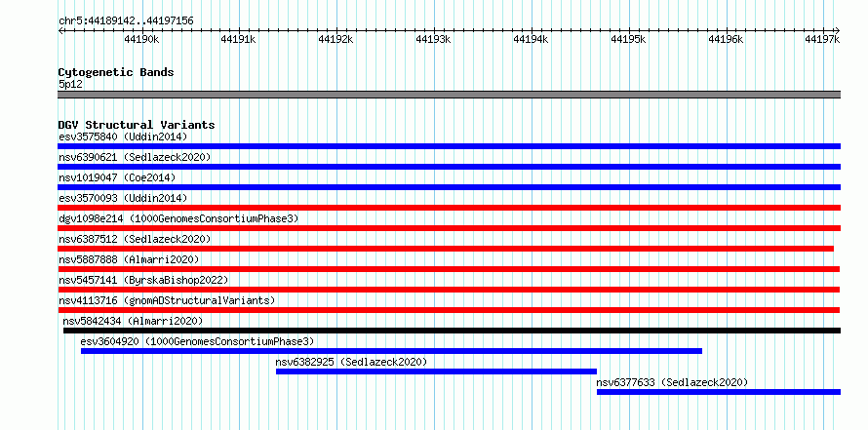Click the red bar for dgv1098e214
This screenshot has width=868, height=430.
coord(449,228)
